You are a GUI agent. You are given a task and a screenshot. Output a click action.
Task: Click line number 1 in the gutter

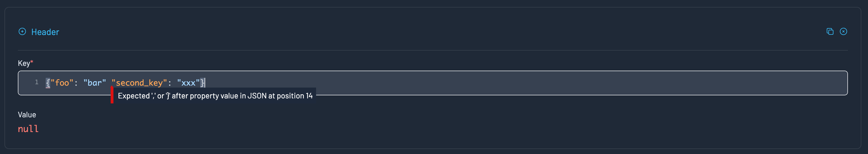point(37,82)
